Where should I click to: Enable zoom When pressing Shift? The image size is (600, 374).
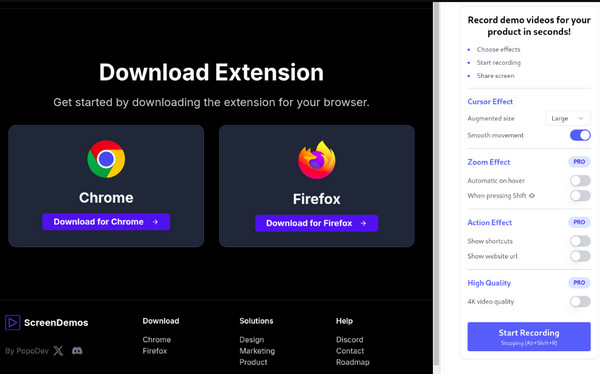click(x=580, y=196)
